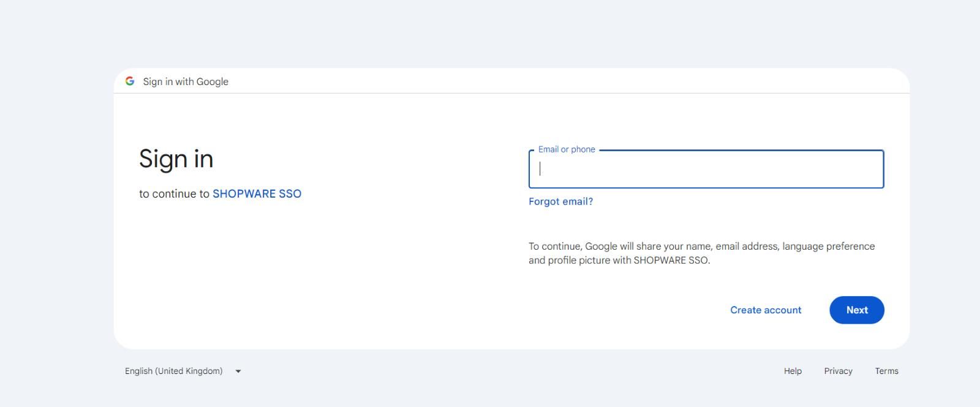
Task: Open the Terms link in footer
Action: tap(886, 371)
